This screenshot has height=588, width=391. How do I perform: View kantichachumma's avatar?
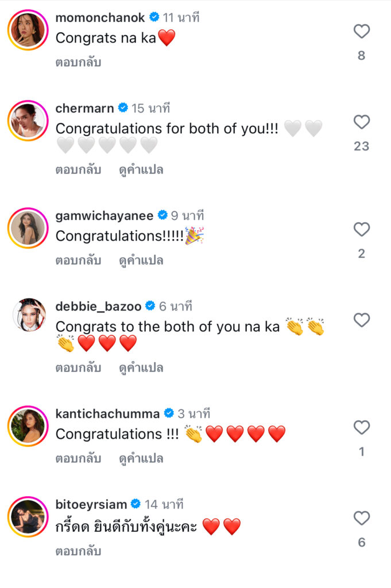tap(28, 426)
